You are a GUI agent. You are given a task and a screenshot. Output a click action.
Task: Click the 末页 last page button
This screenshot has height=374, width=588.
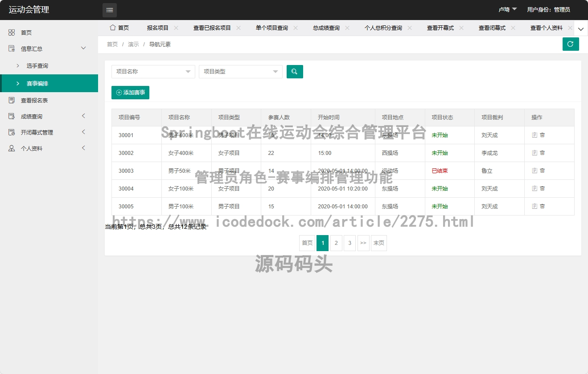(x=379, y=243)
